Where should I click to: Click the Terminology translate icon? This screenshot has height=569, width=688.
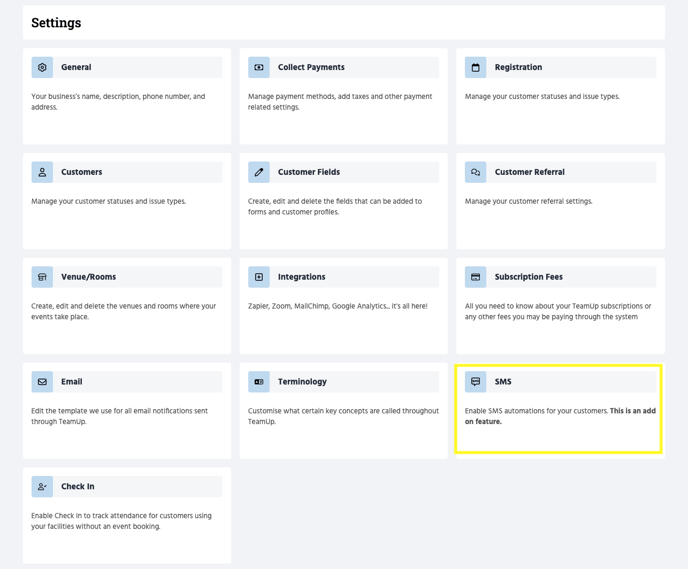tap(259, 382)
